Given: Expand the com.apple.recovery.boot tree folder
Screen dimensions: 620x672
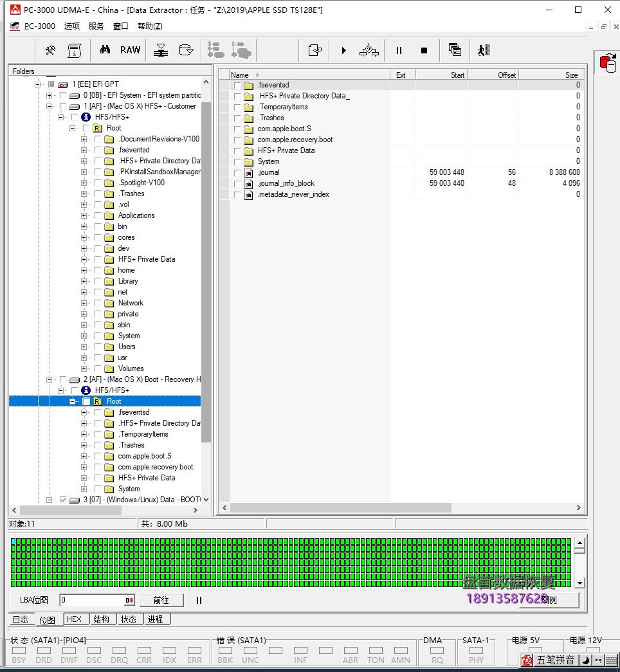Looking at the screenshot, I should 84,467.
